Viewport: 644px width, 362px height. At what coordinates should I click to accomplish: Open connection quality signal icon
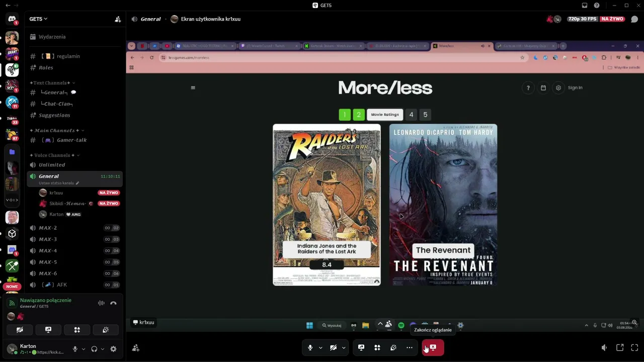point(12,303)
